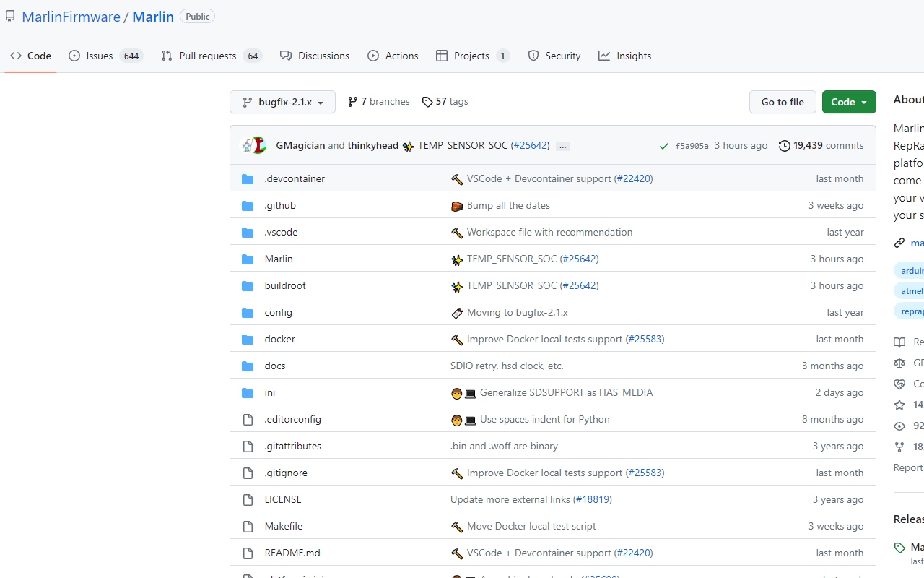Open the Issues tab
924x578 pixels.
106,56
